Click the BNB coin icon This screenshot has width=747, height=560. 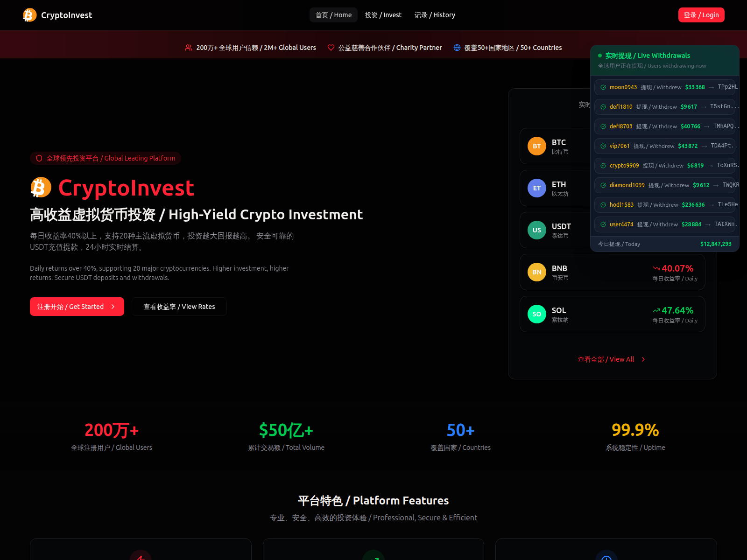point(536,272)
